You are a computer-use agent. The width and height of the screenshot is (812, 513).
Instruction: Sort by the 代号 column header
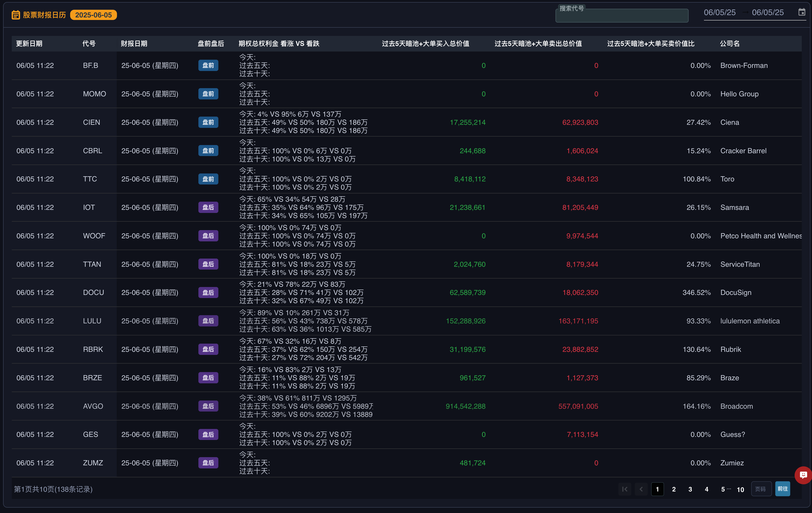coord(89,44)
